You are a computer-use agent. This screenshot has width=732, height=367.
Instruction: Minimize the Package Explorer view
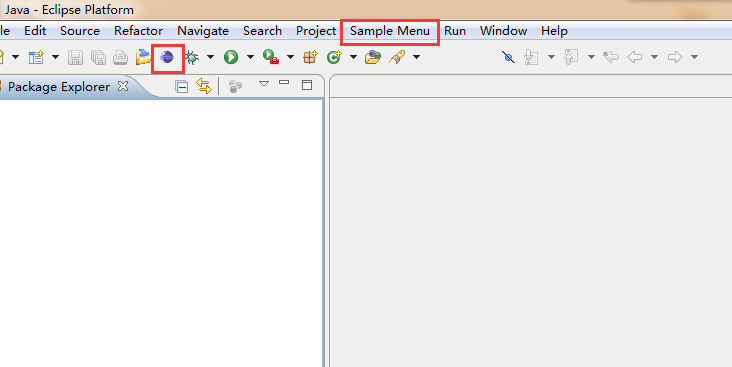point(284,83)
